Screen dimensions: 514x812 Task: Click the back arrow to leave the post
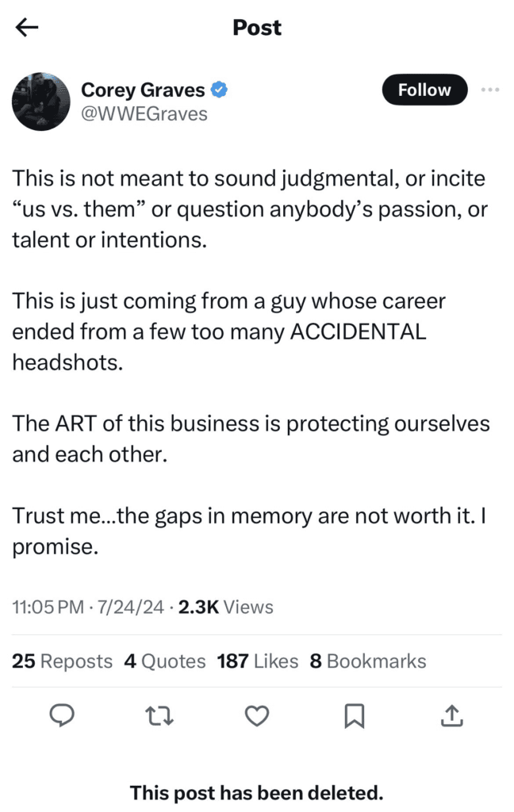26,27
